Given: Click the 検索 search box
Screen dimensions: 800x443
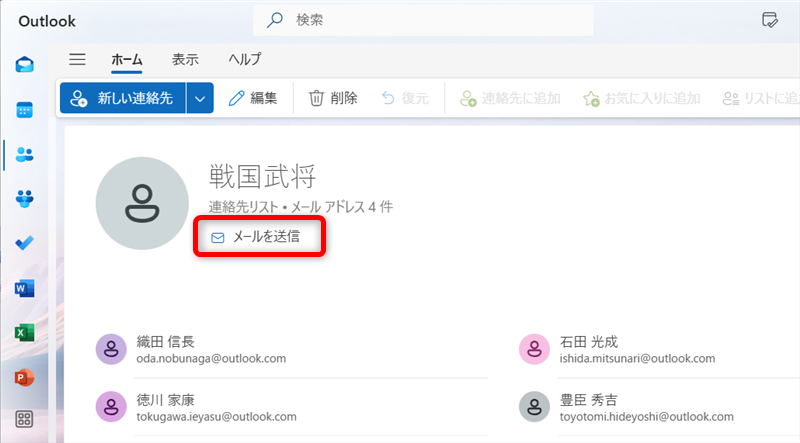Looking at the screenshot, I should coord(423,20).
